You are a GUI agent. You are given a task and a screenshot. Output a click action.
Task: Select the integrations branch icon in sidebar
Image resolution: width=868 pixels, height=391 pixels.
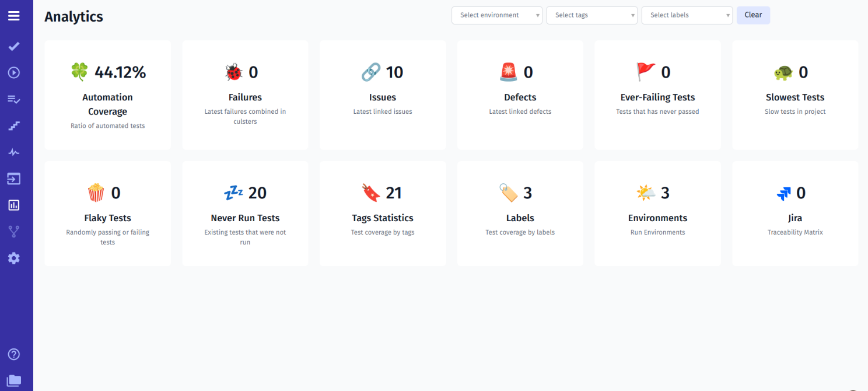pyautogui.click(x=13, y=231)
